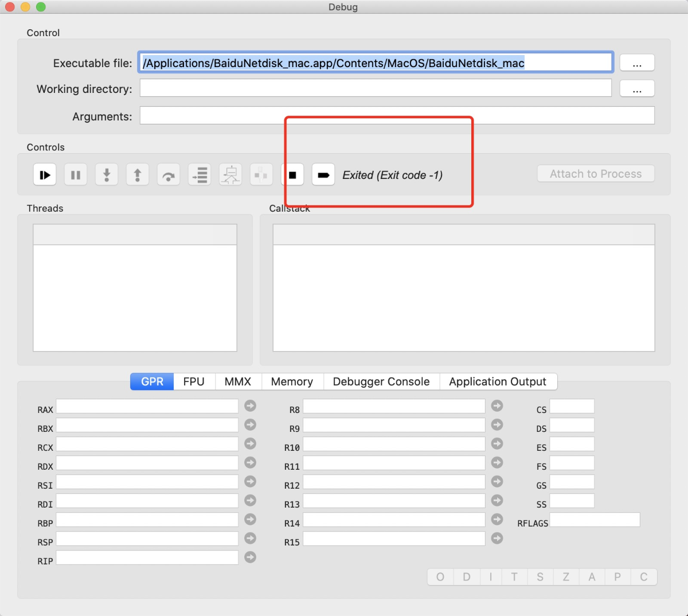Click the continue/run execution button

[45, 175]
